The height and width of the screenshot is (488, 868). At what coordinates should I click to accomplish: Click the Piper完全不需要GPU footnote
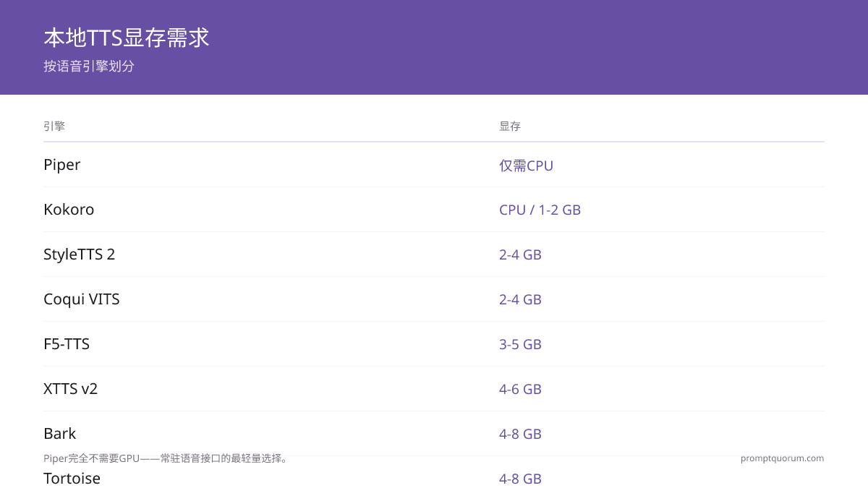click(166, 458)
